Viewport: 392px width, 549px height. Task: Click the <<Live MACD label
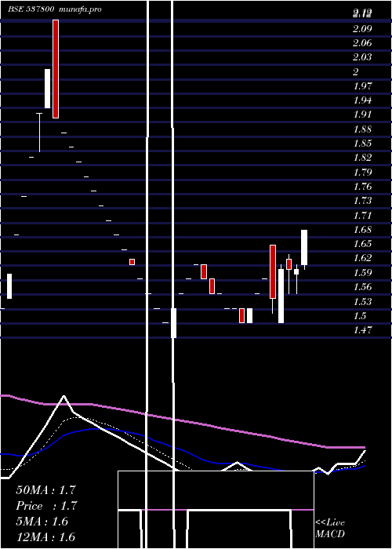pyautogui.click(x=330, y=529)
